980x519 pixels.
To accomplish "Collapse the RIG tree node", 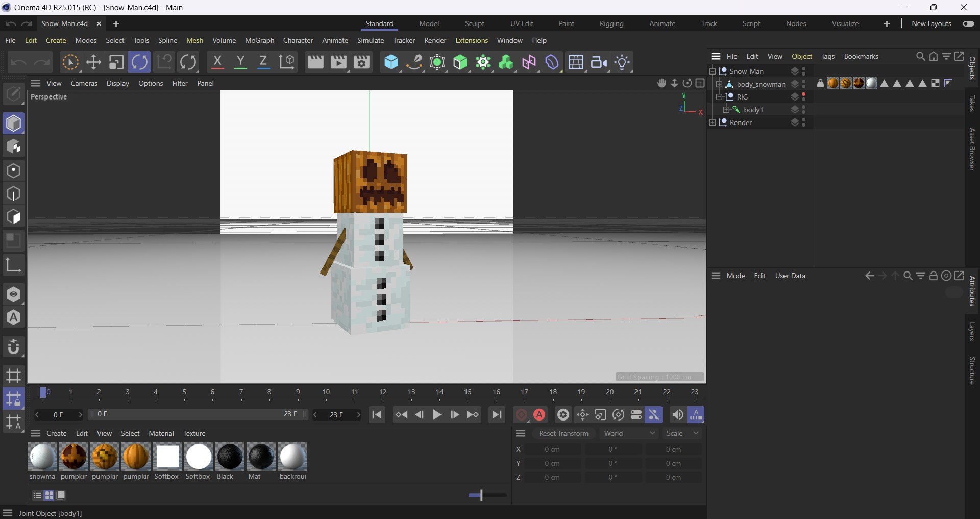I will click(719, 97).
